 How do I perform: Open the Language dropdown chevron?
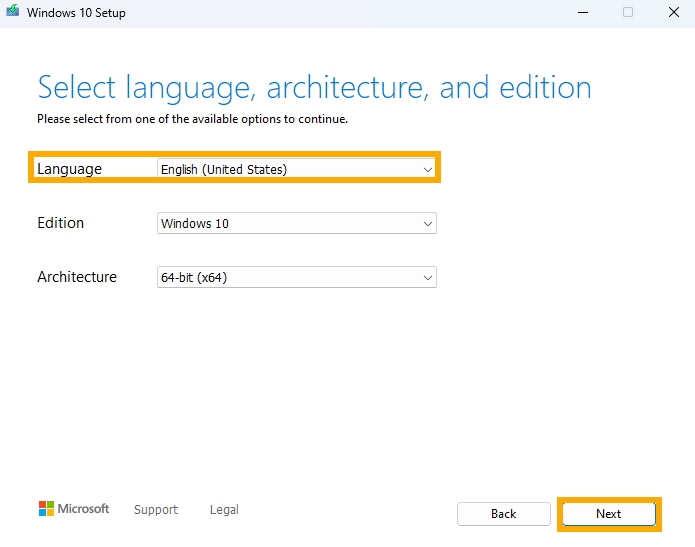pyautogui.click(x=427, y=169)
